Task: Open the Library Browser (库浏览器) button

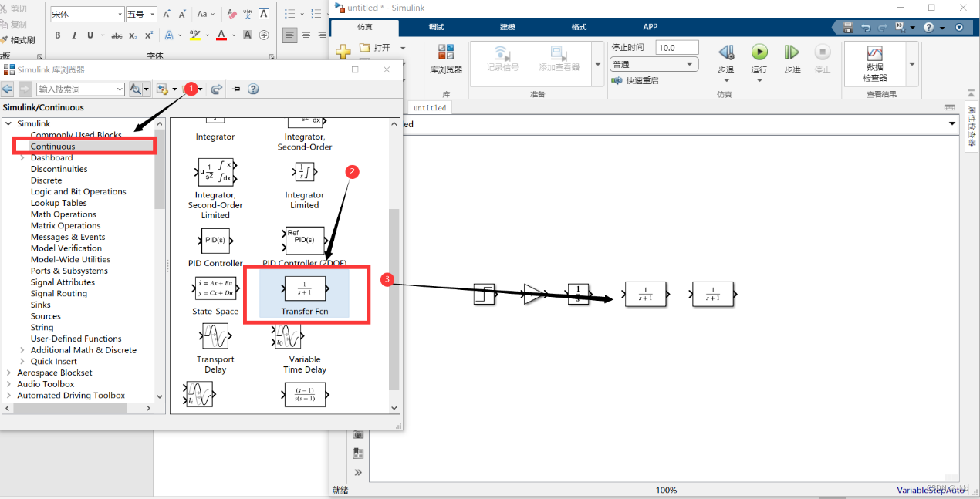Action: [x=446, y=59]
